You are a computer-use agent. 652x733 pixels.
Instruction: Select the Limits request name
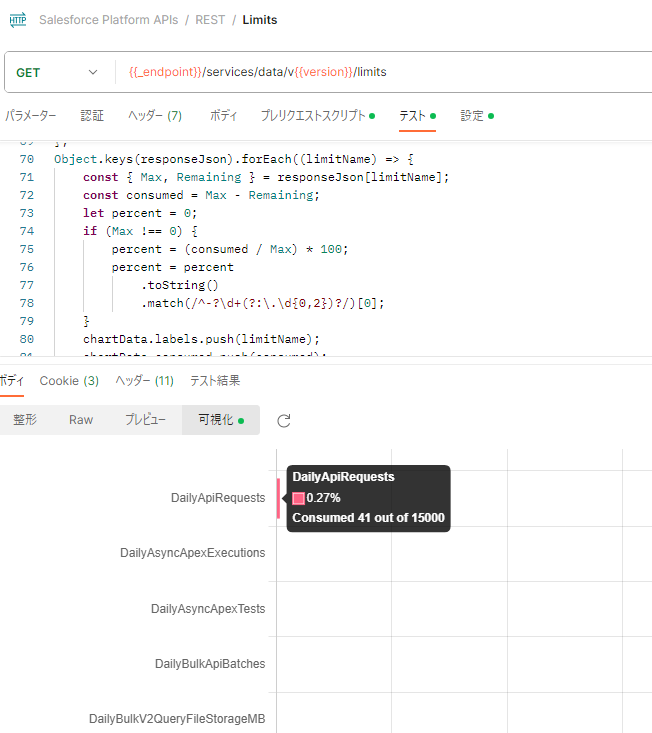click(x=259, y=20)
